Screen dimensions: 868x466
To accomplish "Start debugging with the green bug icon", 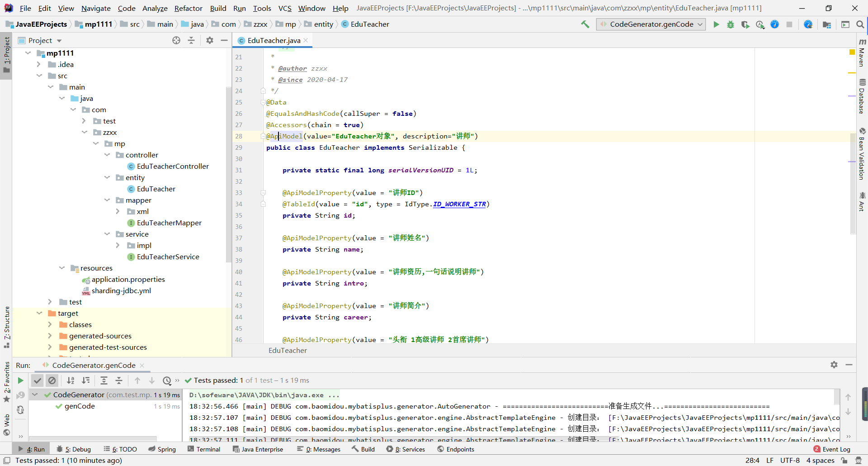I will pos(731,24).
